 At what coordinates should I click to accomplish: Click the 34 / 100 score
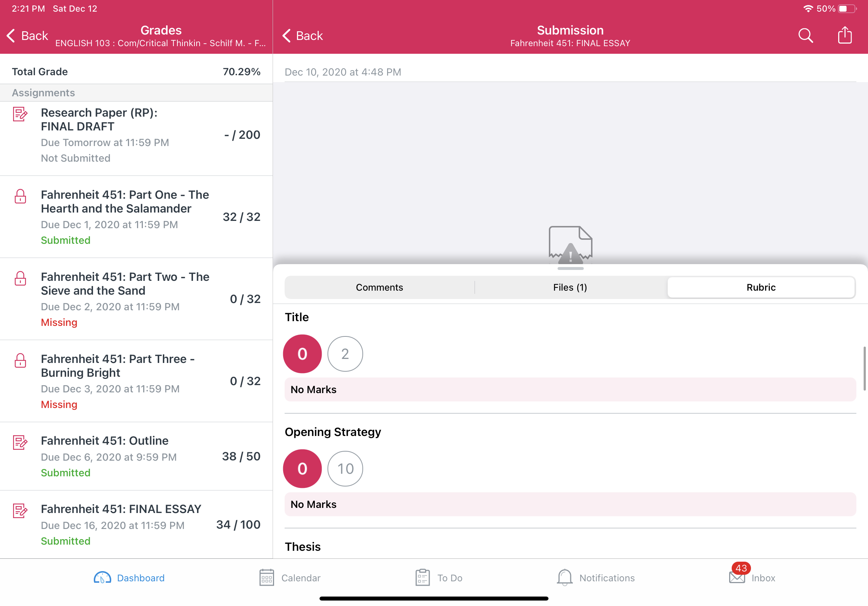click(238, 524)
